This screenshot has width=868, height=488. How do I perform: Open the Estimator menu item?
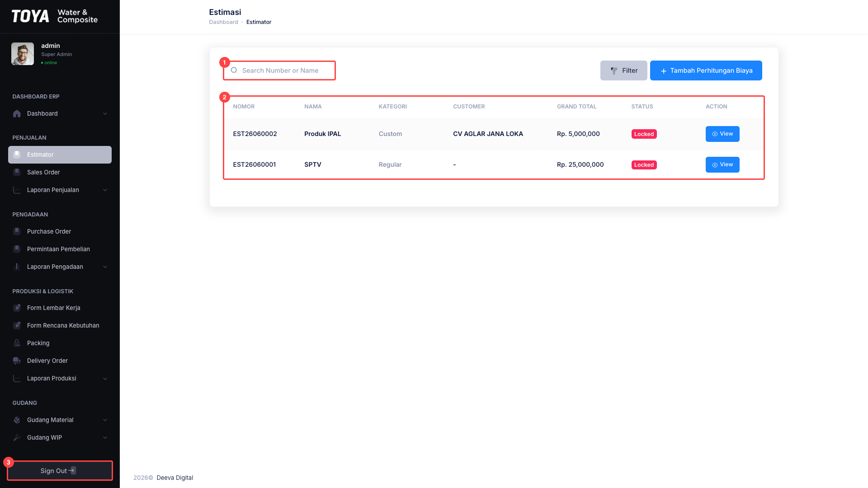60,155
